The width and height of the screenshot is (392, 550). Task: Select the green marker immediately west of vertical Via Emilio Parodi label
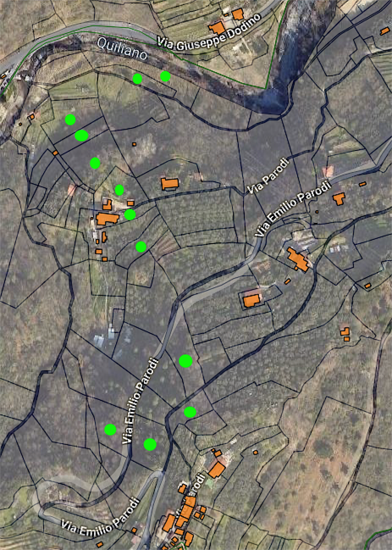[x=110, y=430]
